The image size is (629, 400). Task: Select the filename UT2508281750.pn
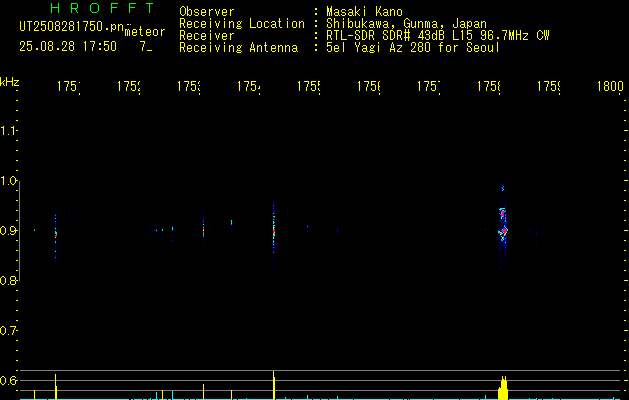[x=71, y=27]
